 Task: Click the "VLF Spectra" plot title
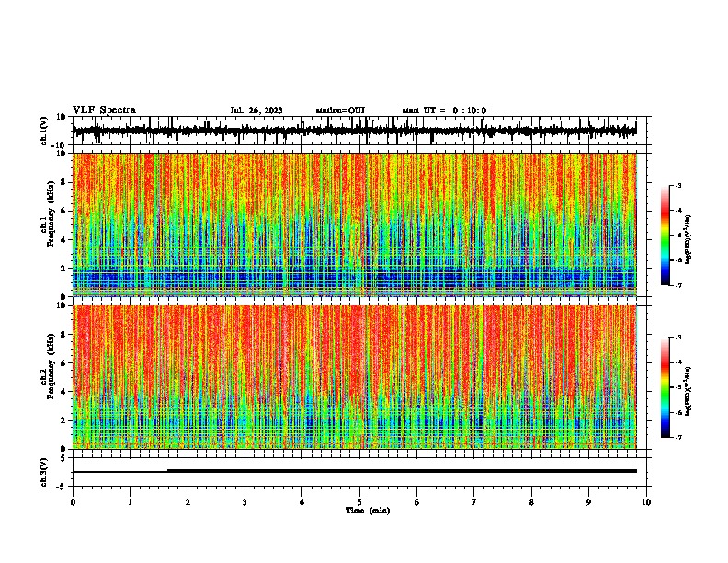click(x=104, y=110)
